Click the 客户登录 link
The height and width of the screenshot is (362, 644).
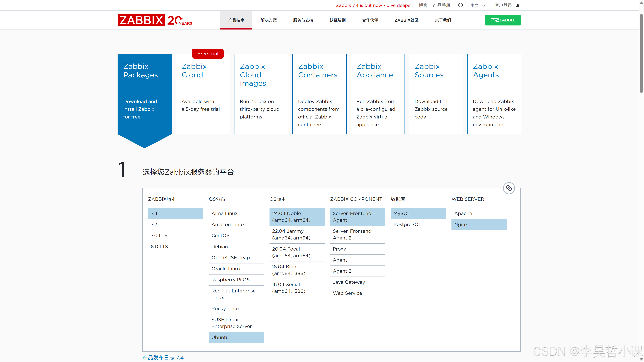pyautogui.click(x=503, y=6)
